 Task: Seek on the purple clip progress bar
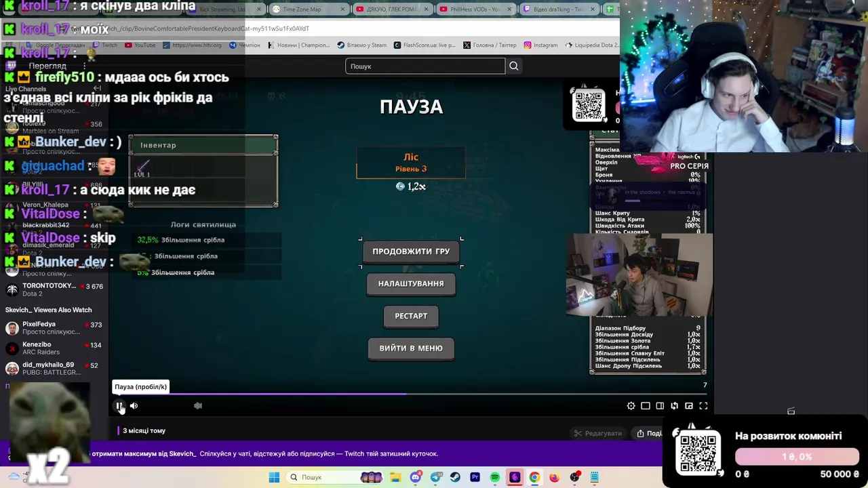410,394
